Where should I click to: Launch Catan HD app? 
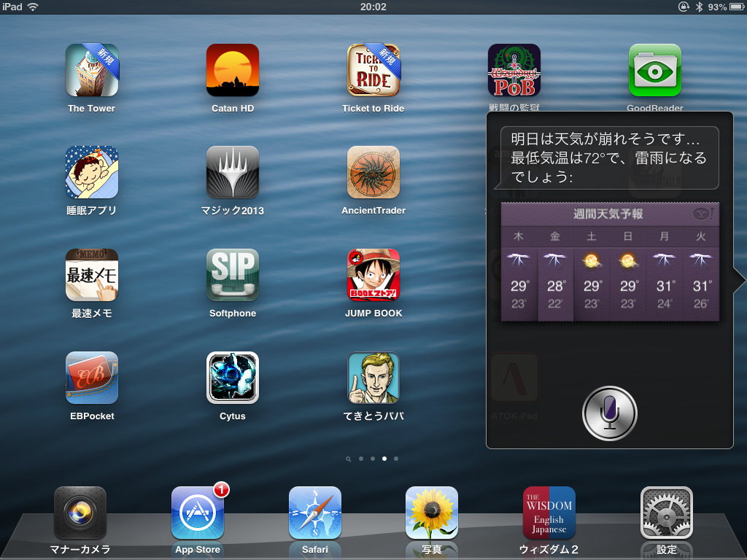tap(233, 71)
